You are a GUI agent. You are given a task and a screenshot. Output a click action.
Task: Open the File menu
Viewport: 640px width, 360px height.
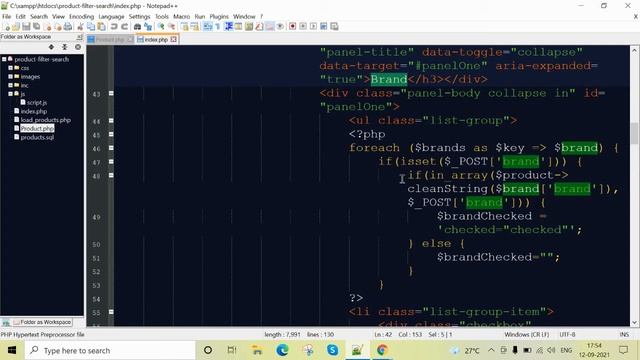coord(7,16)
